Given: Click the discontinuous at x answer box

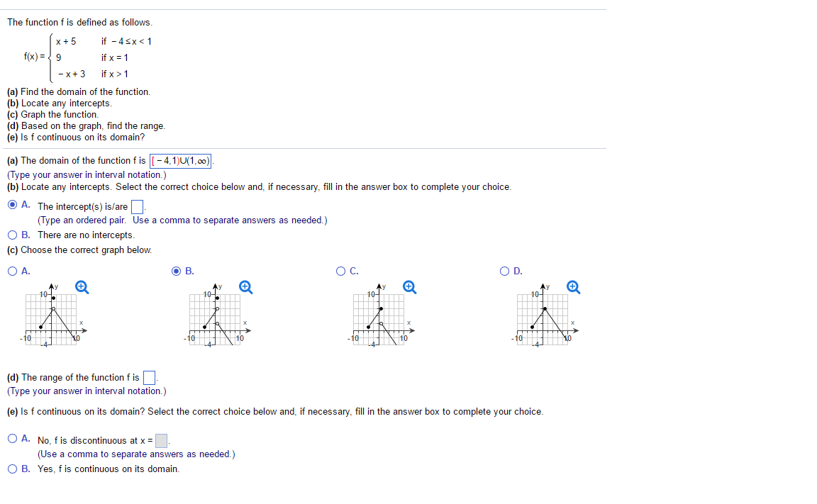Looking at the screenshot, I should click(162, 441).
